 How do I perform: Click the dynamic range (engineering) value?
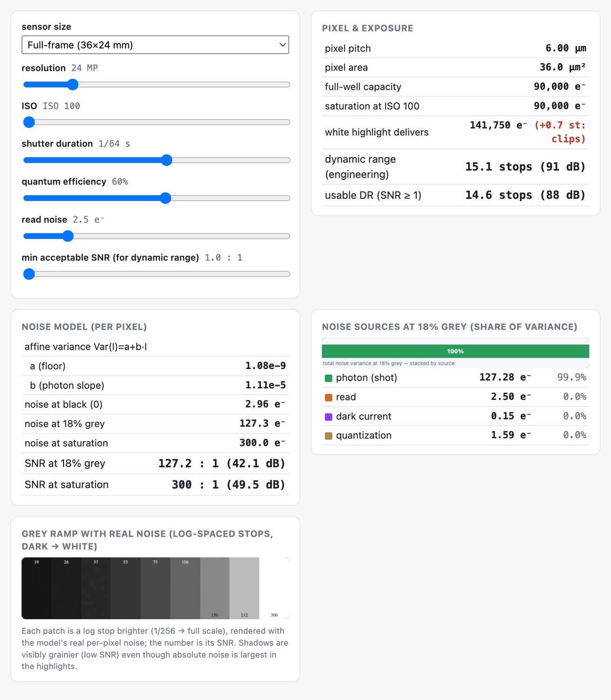pyautogui.click(x=525, y=167)
